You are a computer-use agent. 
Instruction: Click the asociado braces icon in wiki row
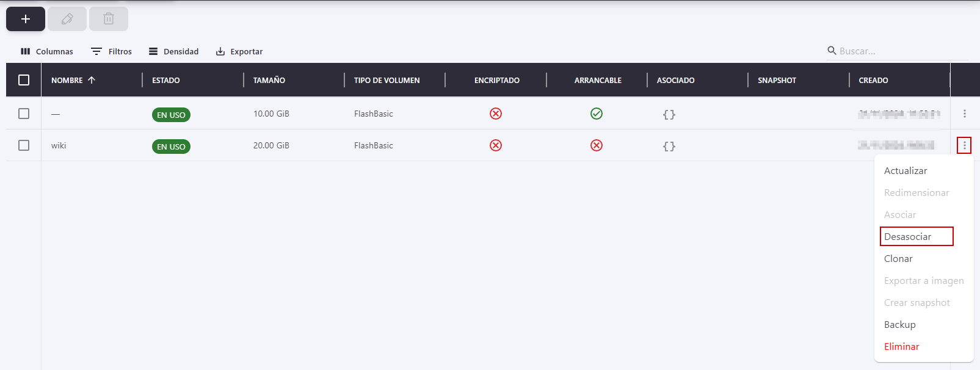669,146
